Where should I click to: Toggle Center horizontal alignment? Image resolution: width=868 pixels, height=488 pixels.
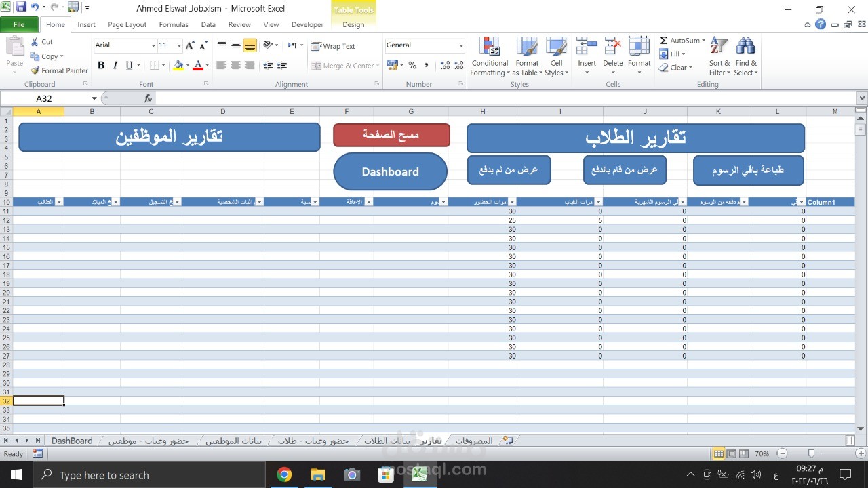tap(236, 66)
